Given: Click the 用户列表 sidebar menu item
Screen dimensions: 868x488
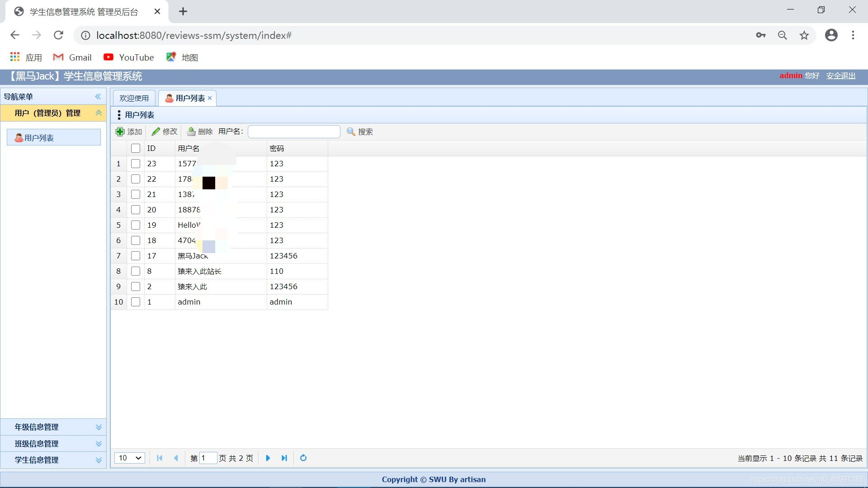Looking at the screenshot, I should coord(54,138).
